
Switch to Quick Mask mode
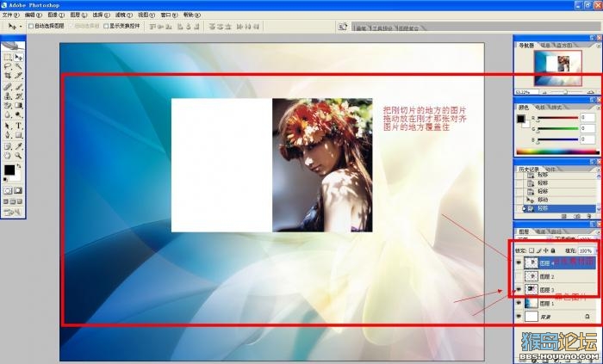click(x=18, y=190)
